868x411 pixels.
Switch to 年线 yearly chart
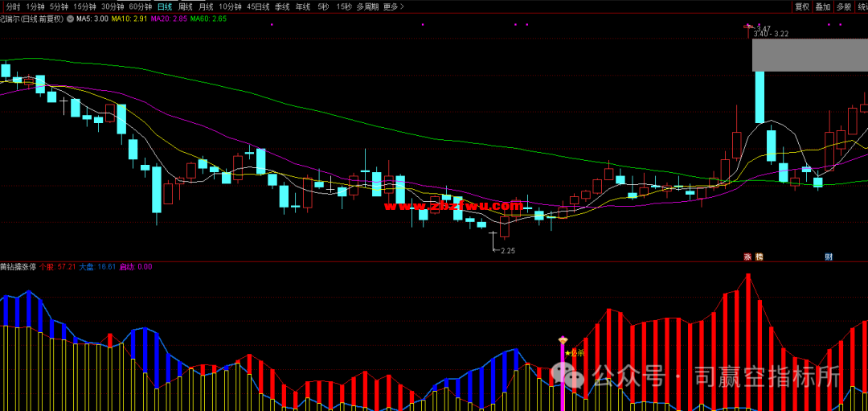point(303,7)
